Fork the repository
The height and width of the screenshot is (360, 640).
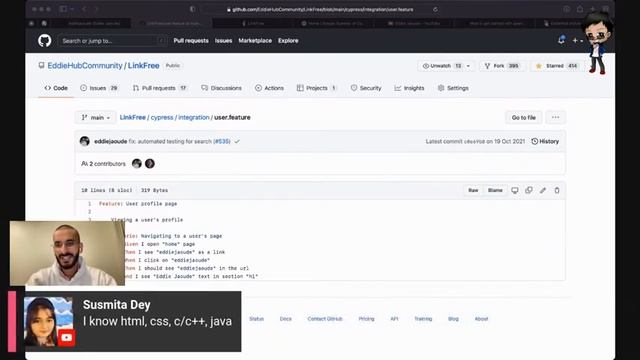pos(502,66)
